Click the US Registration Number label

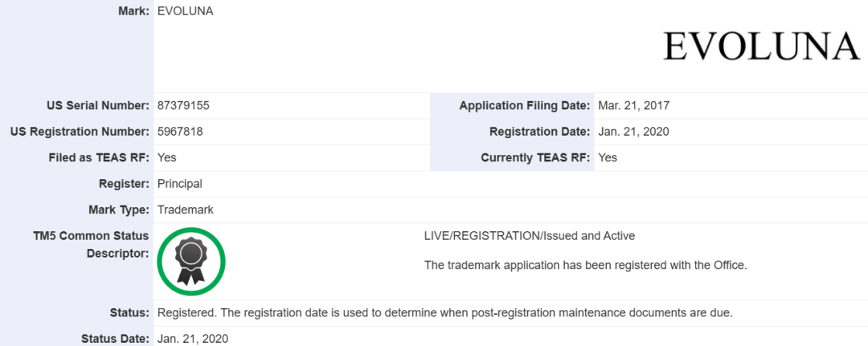pos(80,132)
